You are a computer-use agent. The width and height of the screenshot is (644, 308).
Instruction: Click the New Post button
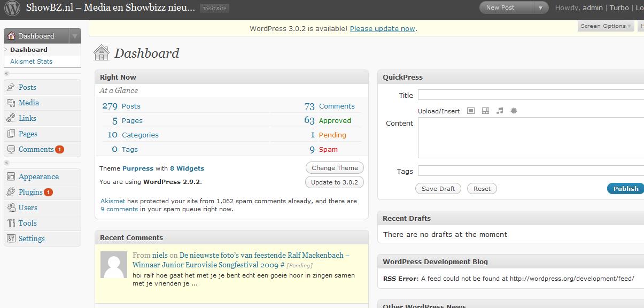(x=507, y=7)
